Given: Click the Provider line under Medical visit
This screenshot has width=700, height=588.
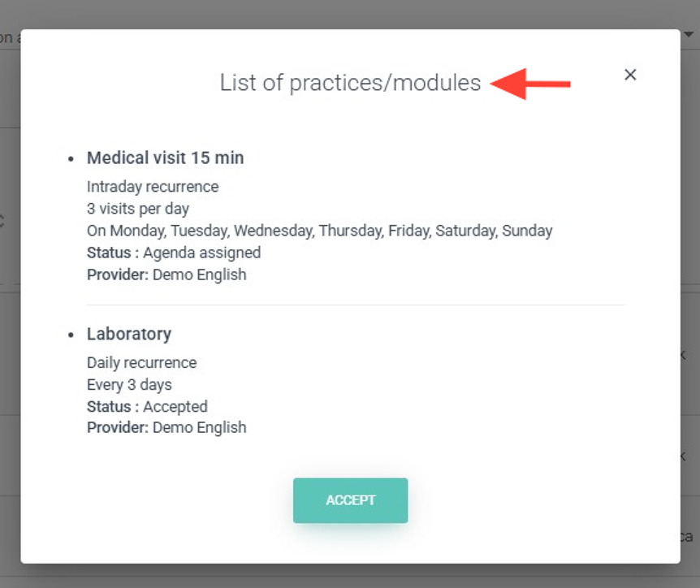Looking at the screenshot, I should point(166,275).
